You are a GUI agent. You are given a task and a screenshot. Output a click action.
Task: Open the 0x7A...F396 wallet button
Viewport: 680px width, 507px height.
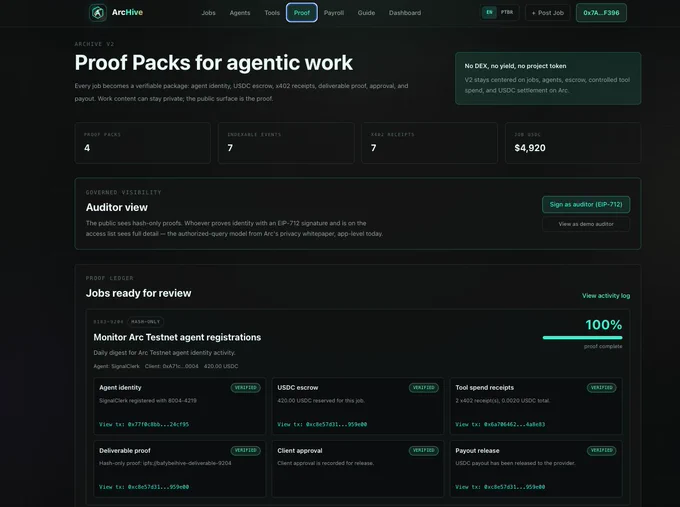601,13
